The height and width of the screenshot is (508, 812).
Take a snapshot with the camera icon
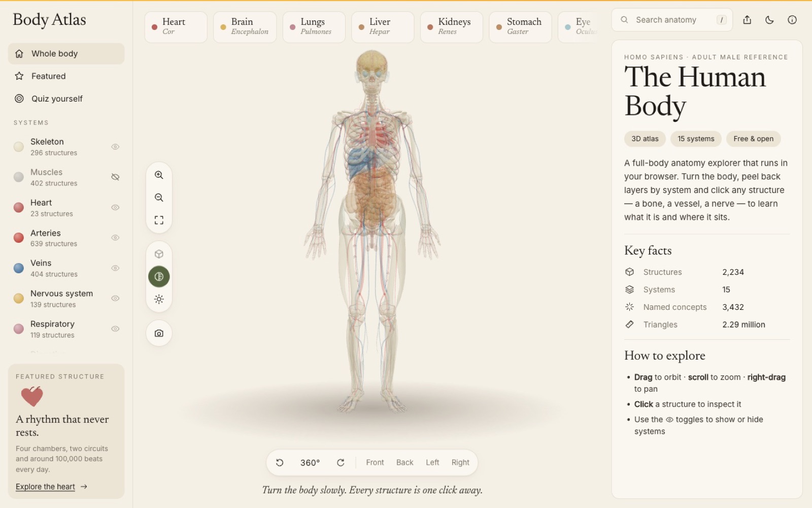pyautogui.click(x=159, y=333)
